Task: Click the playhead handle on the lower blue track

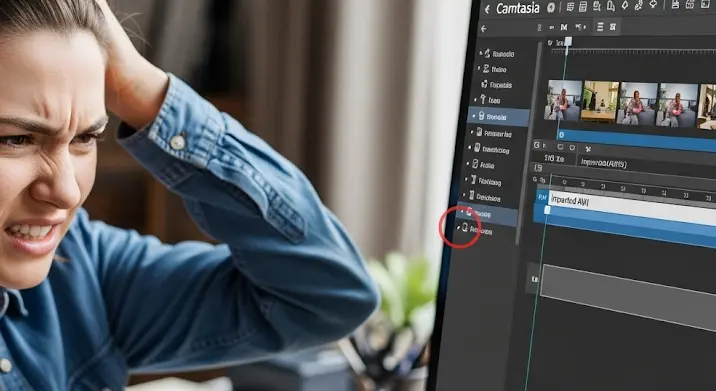Action: point(548,210)
